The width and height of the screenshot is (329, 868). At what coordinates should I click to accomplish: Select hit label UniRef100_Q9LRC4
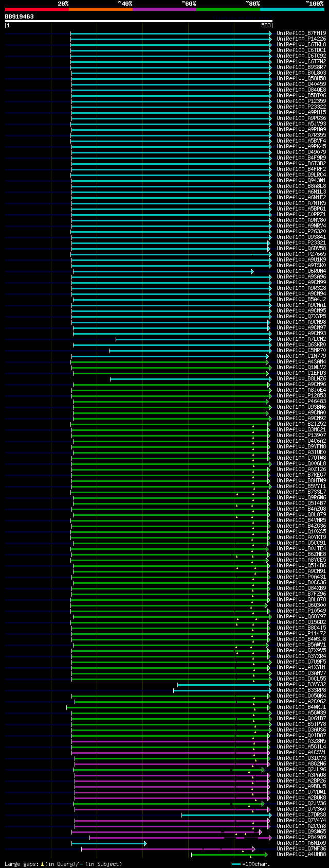pos(301,175)
